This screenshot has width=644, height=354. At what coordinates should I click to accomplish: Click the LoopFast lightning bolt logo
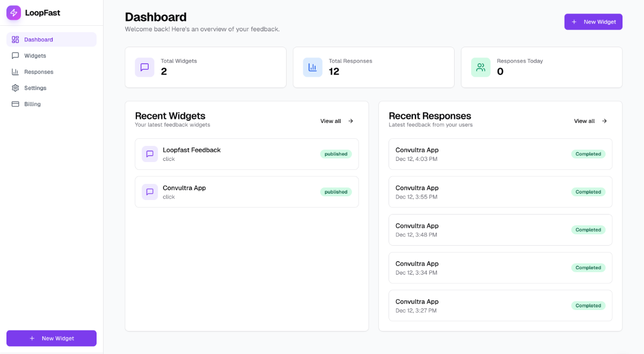click(13, 13)
